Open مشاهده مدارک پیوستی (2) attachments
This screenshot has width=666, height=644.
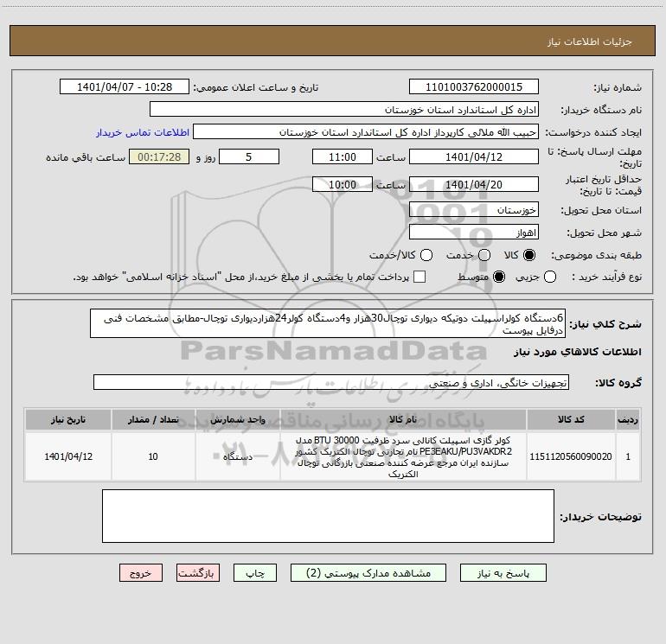368,573
